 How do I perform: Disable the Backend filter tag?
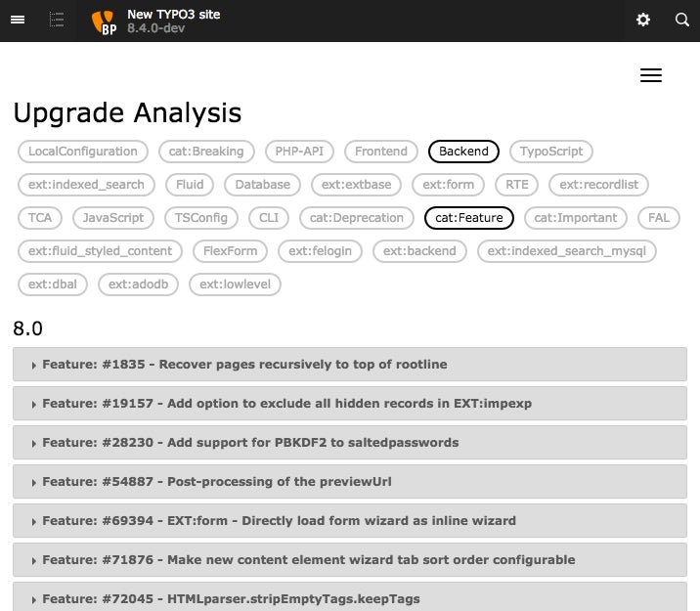[463, 152]
